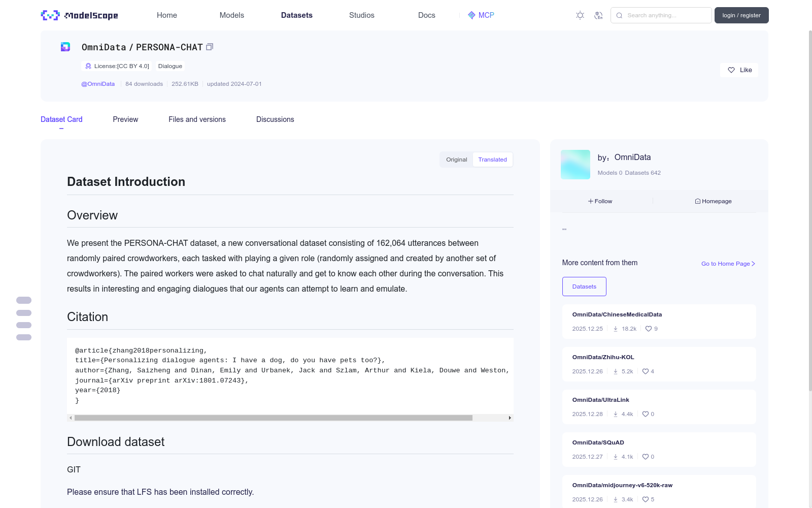Screen dimensions: 812x508
Task: Click the heart icon on Zhihu-KOL card
Action: (x=645, y=371)
